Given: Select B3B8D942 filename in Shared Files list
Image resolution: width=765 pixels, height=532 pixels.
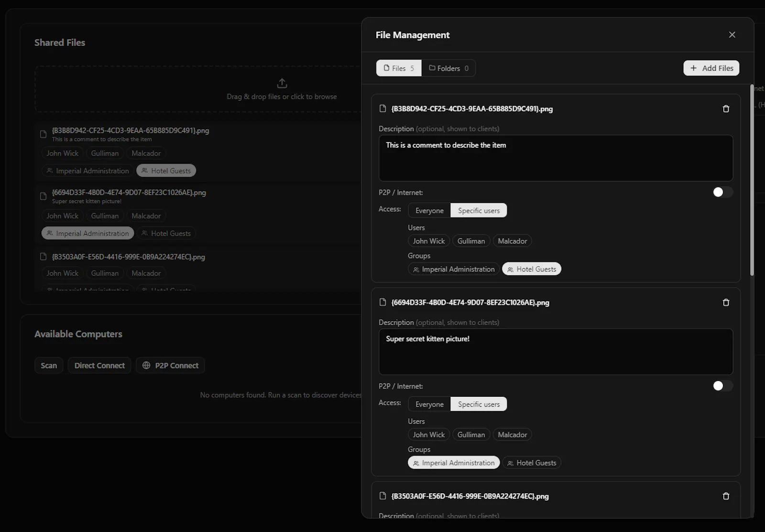Looking at the screenshot, I should point(131,130).
